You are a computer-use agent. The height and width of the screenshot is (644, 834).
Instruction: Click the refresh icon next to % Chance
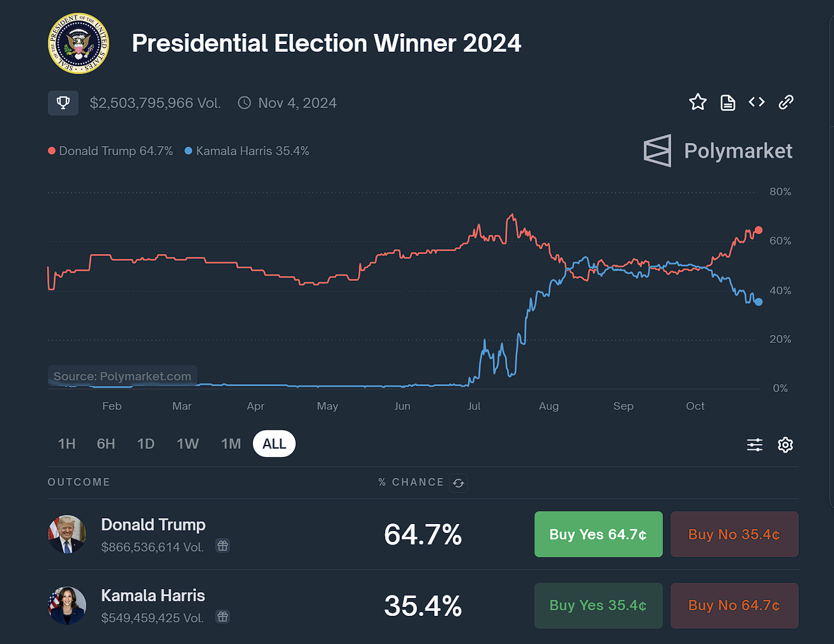(459, 483)
